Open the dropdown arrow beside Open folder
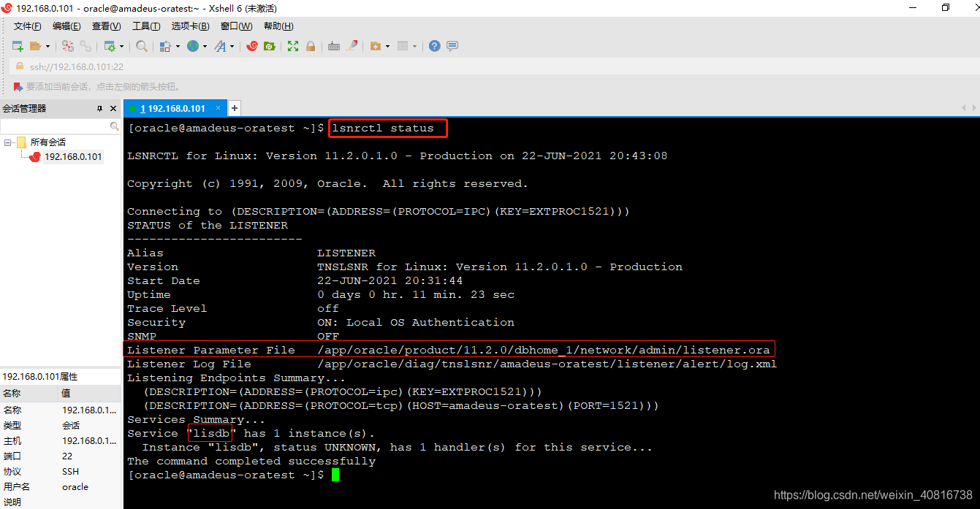The height and width of the screenshot is (509, 980). tap(48, 46)
